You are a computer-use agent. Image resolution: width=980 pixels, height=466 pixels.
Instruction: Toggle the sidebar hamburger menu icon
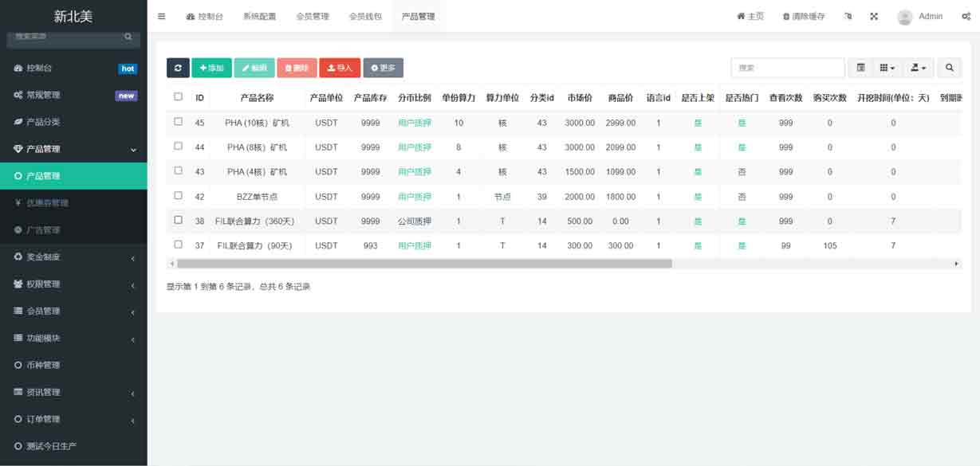pos(162,16)
